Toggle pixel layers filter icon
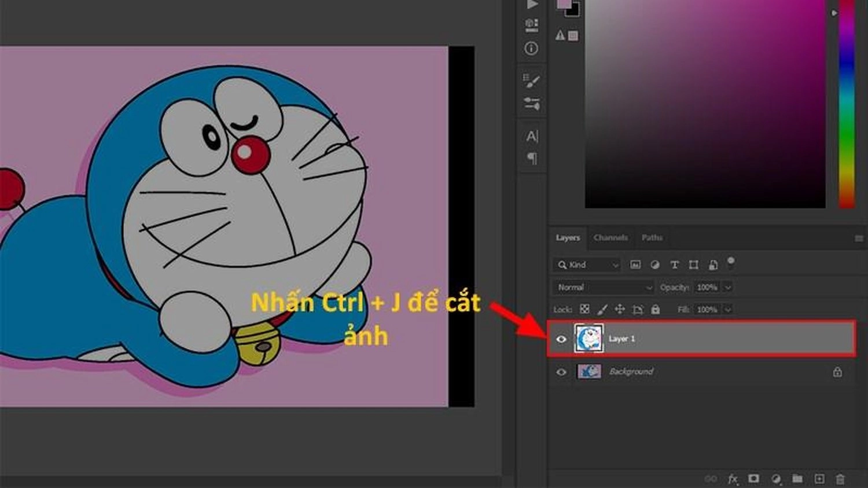 635,265
